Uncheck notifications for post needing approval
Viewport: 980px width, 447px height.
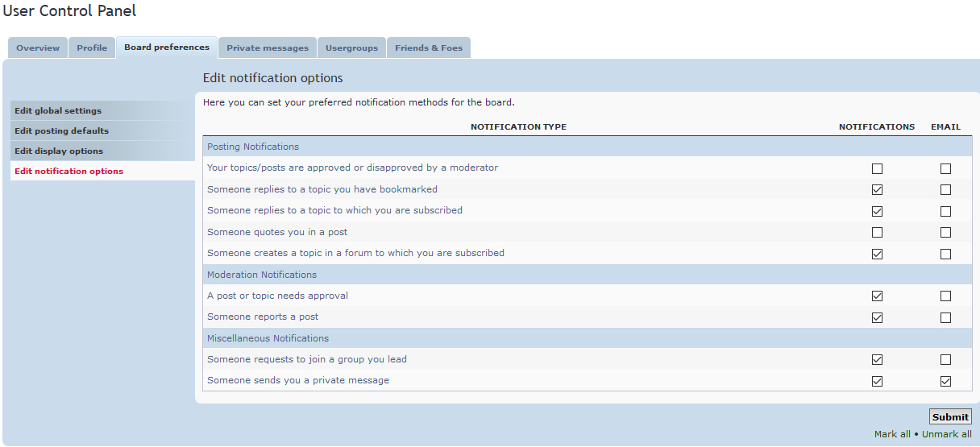[x=877, y=296]
